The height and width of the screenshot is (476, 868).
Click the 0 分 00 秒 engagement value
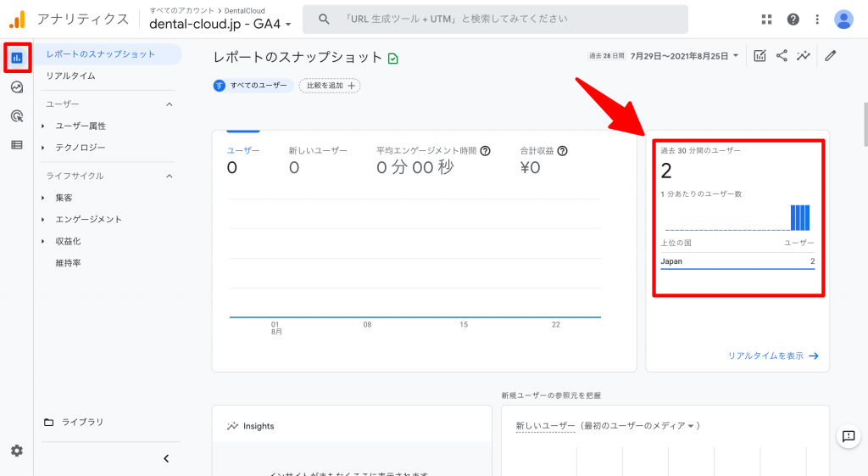click(x=415, y=167)
